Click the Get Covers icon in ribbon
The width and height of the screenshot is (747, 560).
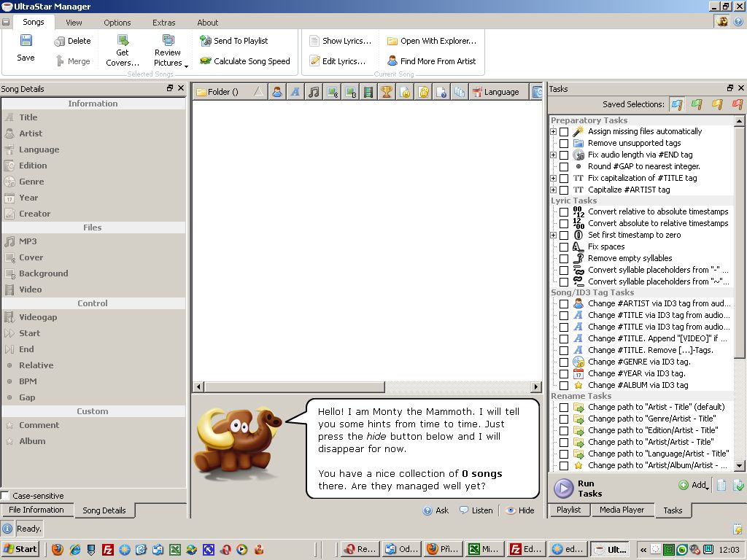coord(123,42)
